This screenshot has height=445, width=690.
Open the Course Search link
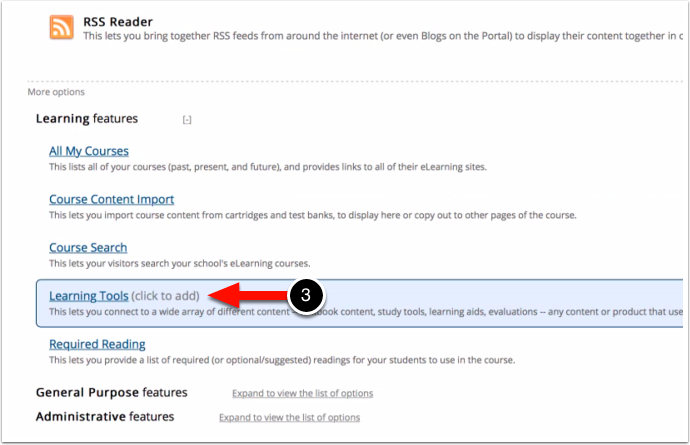[88, 247]
